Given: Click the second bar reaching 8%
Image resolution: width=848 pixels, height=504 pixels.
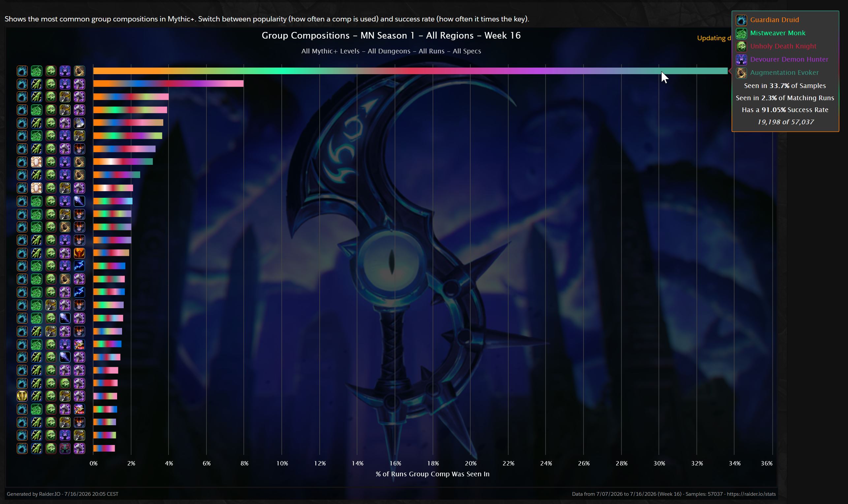Looking at the screenshot, I should [169, 83].
